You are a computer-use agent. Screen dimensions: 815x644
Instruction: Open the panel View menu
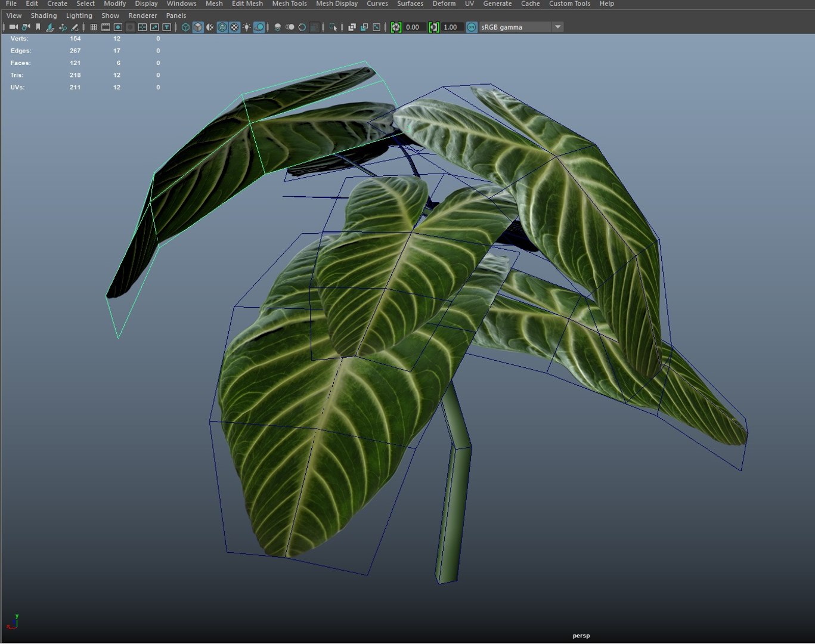pyautogui.click(x=14, y=16)
